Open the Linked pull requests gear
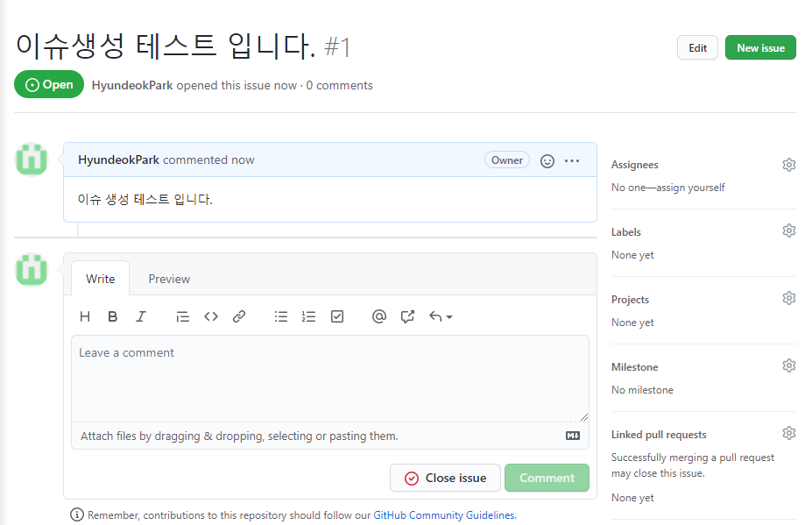Viewport: 812px width, 525px height. (x=788, y=433)
